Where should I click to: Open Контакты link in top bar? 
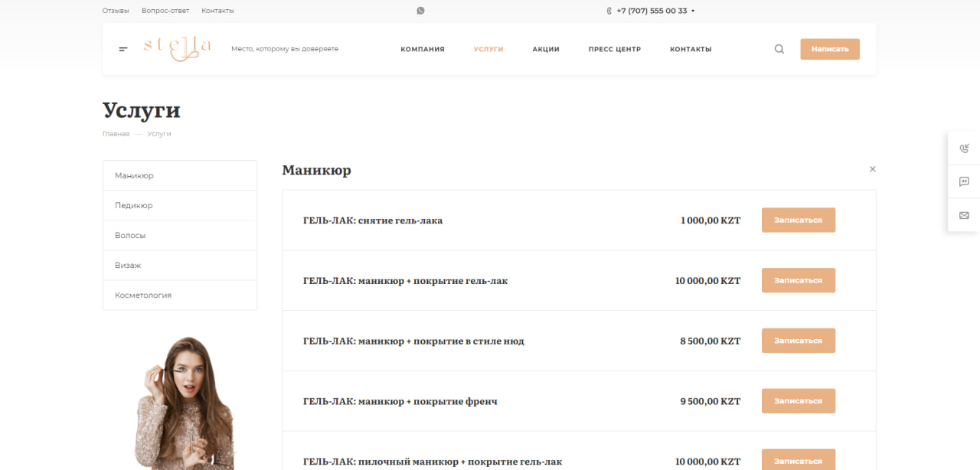pos(217,11)
